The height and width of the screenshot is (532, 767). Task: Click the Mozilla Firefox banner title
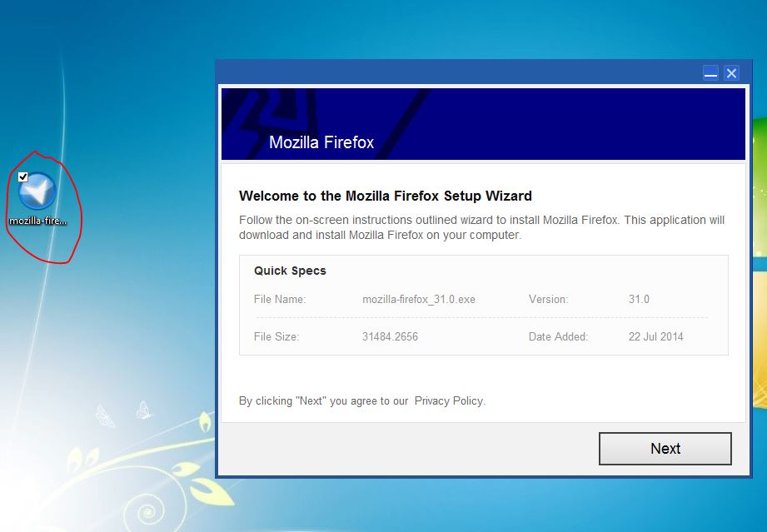click(x=321, y=142)
